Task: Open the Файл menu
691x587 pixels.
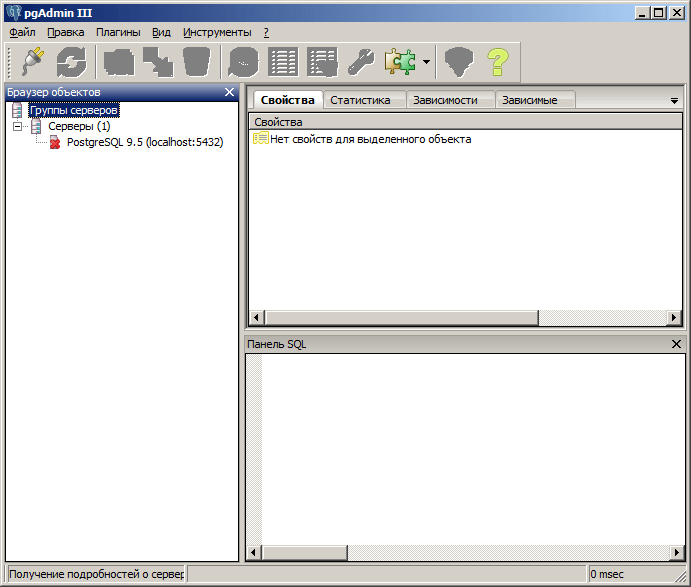Action: pos(22,32)
